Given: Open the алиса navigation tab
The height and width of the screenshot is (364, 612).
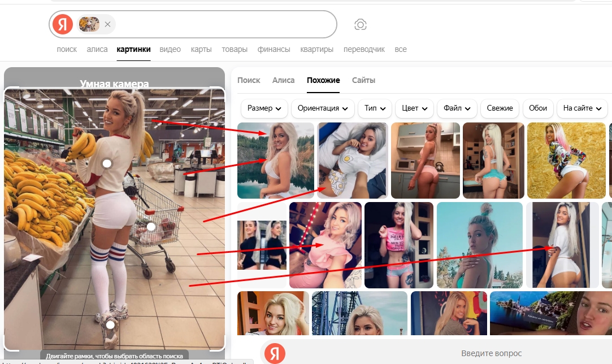Looking at the screenshot, I should (x=97, y=50).
